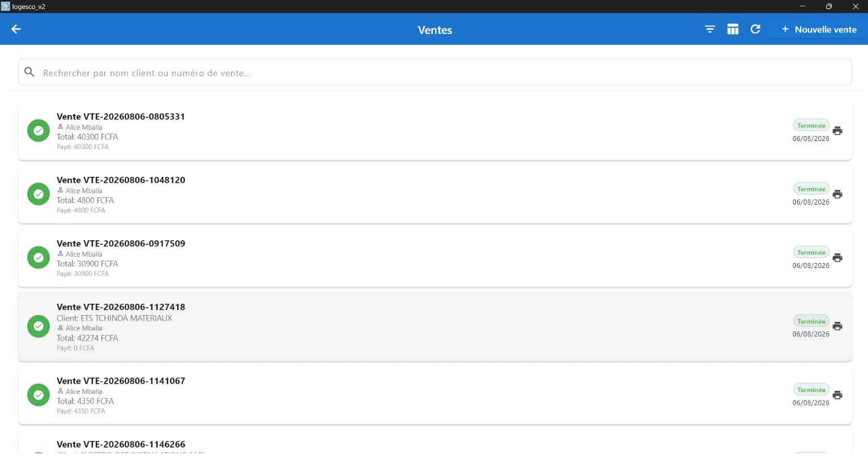Click Terminée badge of sale VTE-20260806-0805331

[x=811, y=125]
